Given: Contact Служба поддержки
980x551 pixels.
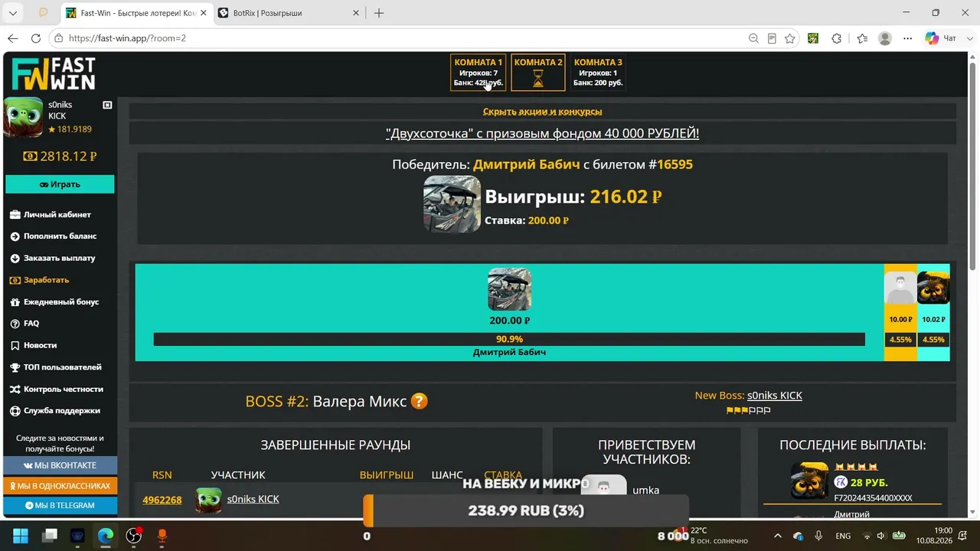Looking at the screenshot, I should click(x=61, y=411).
